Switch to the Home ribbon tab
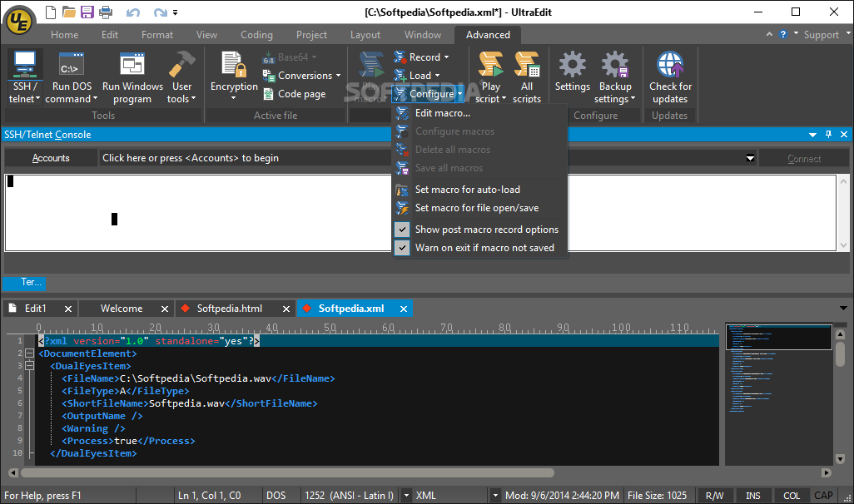The width and height of the screenshot is (854, 504). pos(64,35)
